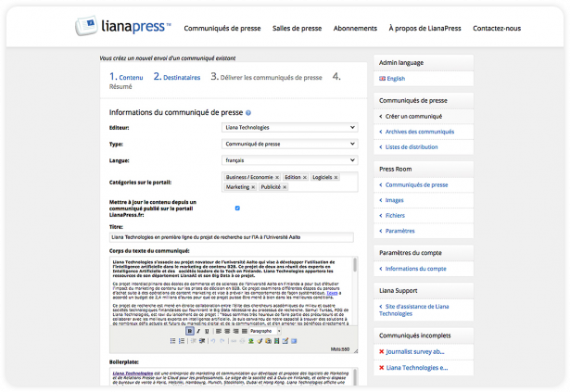Go to step 3 Délivrer les communiqués
The height and width of the screenshot is (392, 570).
coord(266,77)
